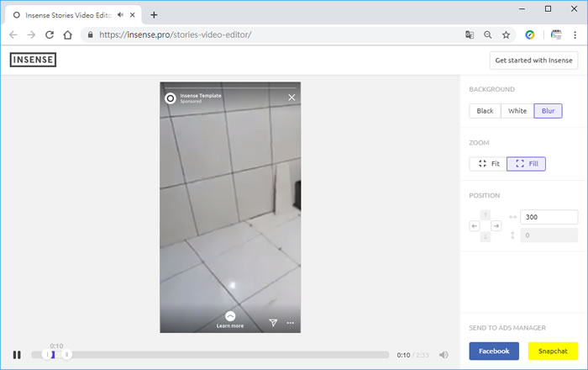588x370 pixels.
Task: Reload the page in browser
Action: pos(50,35)
